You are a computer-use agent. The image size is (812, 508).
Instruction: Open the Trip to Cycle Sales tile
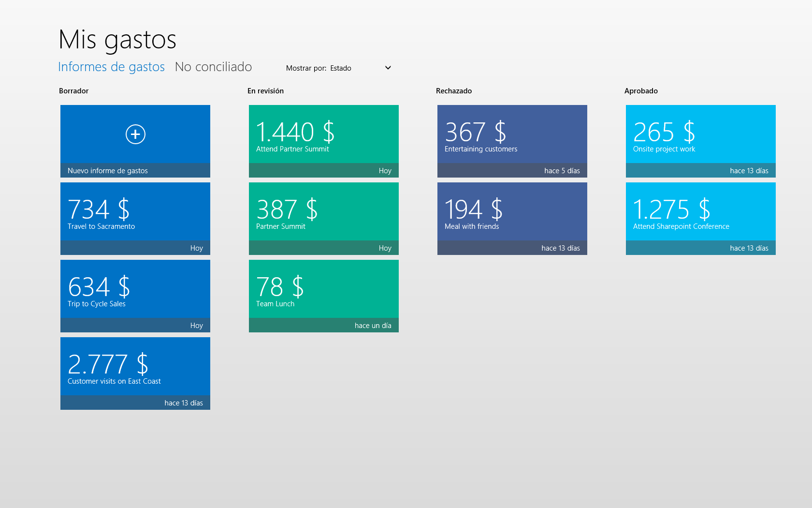coord(135,296)
